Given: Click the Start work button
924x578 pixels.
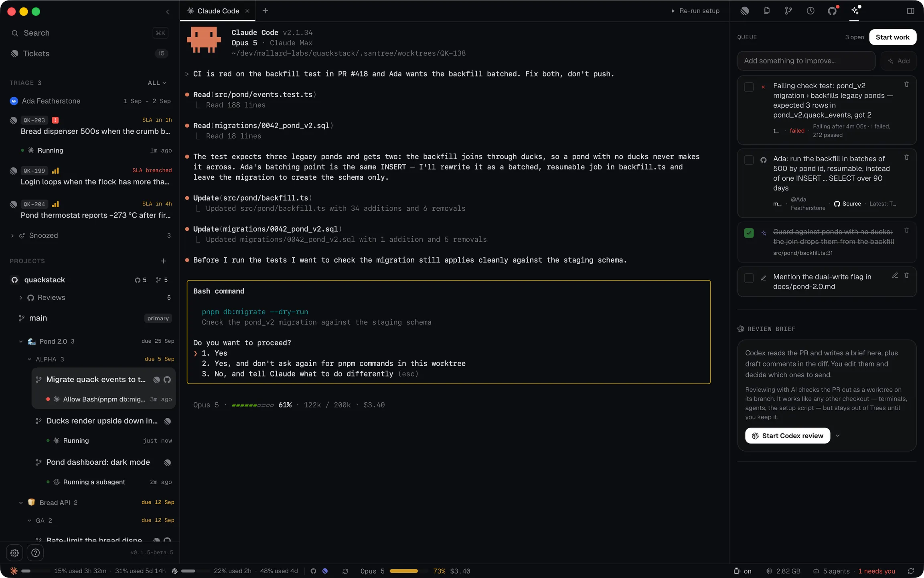Looking at the screenshot, I should 892,37.
